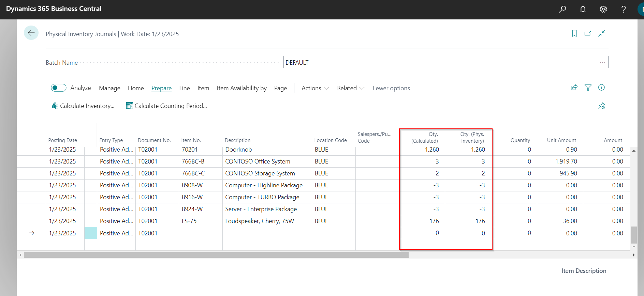This screenshot has height=296, width=644.
Task: Click Qty. (Phys. Inventory) 176 for Loudspeaker
Action: pos(468,221)
